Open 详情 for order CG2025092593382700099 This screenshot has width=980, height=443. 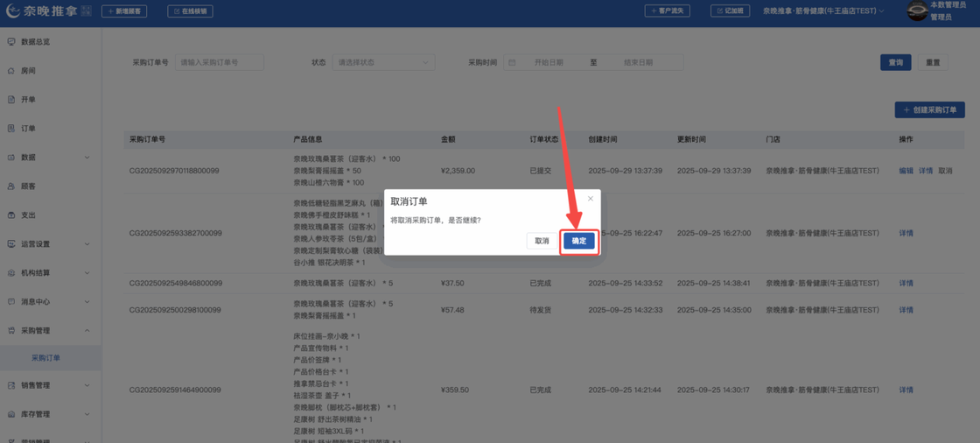(x=906, y=233)
